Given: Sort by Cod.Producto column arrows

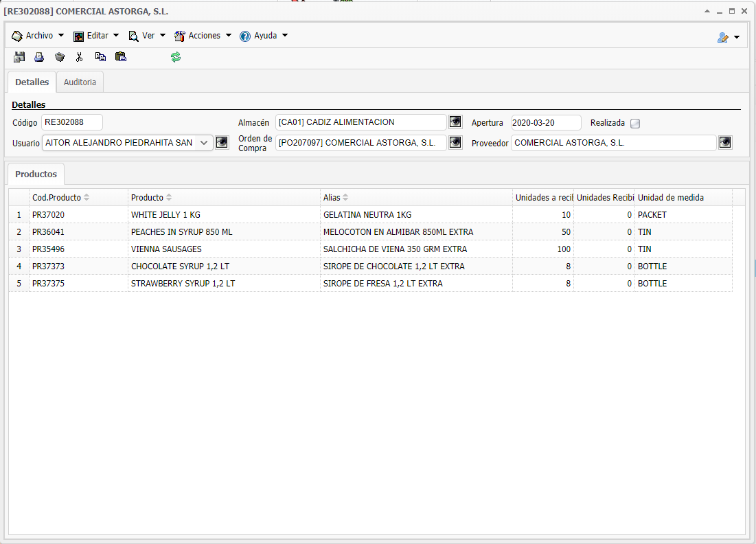Looking at the screenshot, I should 87,197.
